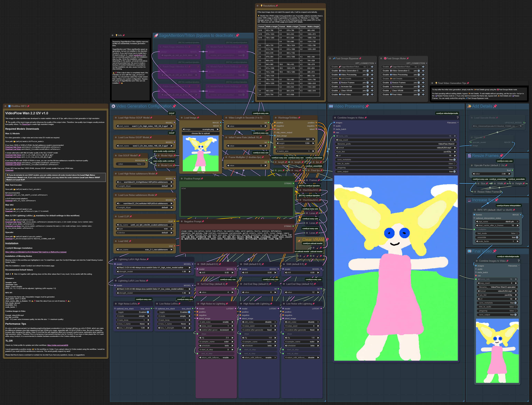Open the unet_name dropdown in Load High Noise GGUF Model
532x405 pixels.
click(145, 126)
